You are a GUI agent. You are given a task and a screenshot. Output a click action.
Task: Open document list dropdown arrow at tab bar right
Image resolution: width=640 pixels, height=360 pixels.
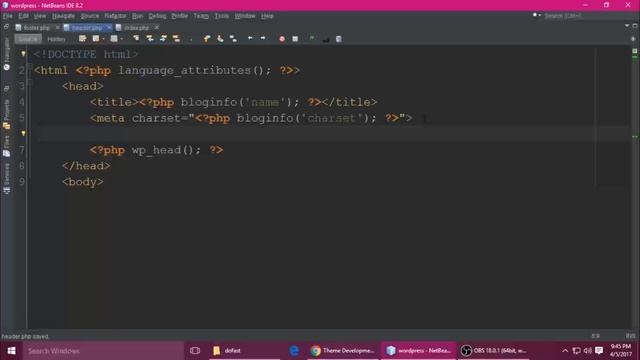(627, 26)
